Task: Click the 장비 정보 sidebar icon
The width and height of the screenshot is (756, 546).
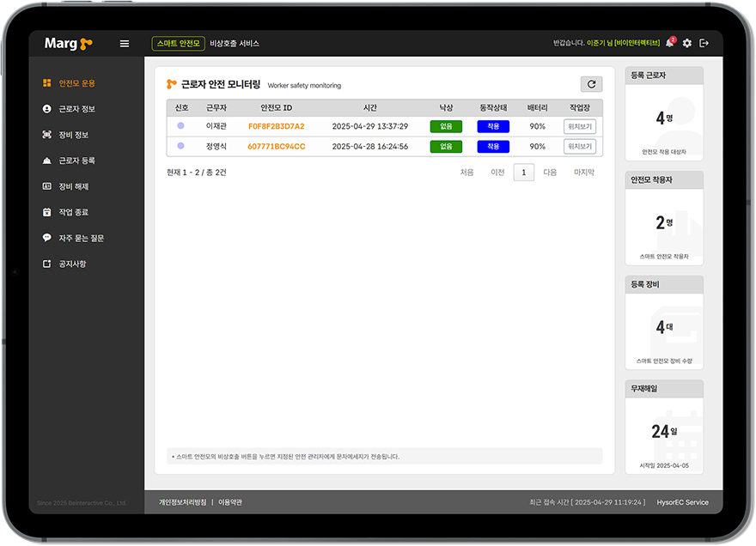Action: pyautogui.click(x=47, y=135)
